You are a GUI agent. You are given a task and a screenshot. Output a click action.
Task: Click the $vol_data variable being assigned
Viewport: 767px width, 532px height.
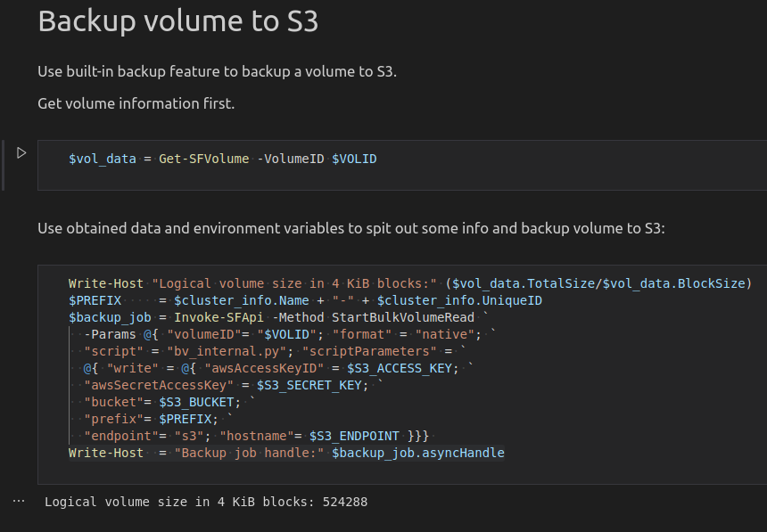[103, 159]
